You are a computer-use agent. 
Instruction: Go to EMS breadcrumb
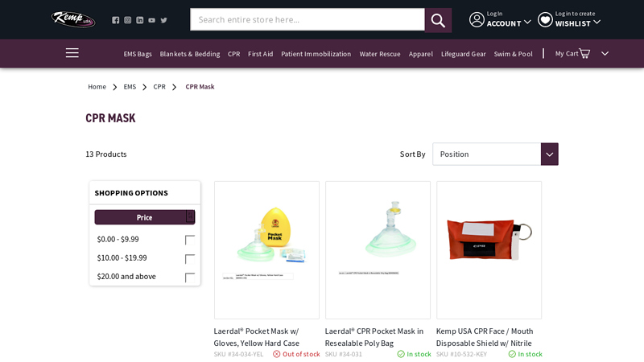(x=130, y=87)
